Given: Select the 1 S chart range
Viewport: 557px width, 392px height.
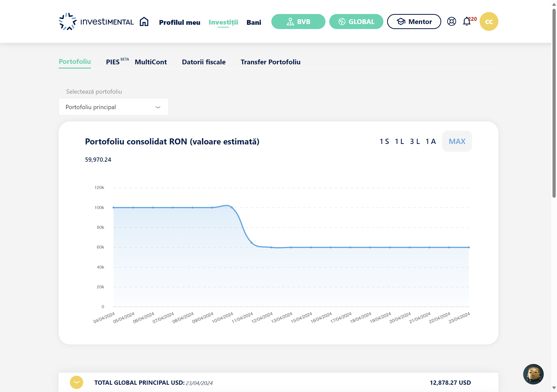Looking at the screenshot, I should [384, 141].
